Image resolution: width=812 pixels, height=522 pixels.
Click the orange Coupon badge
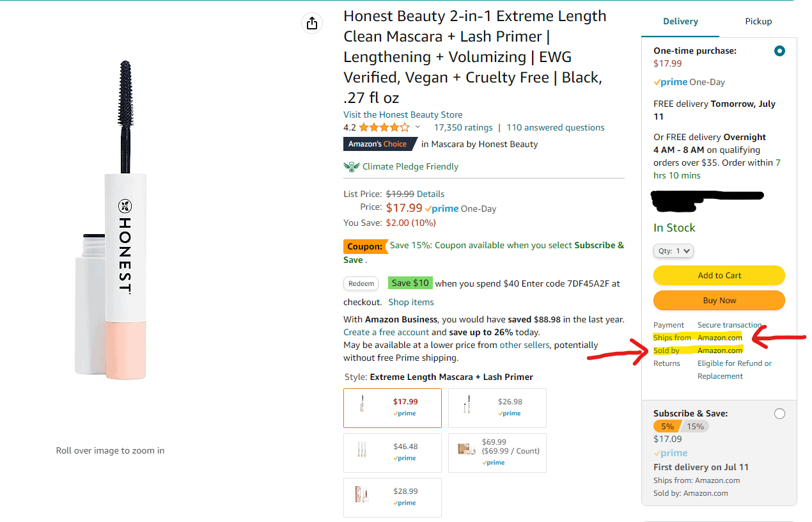[x=365, y=246]
